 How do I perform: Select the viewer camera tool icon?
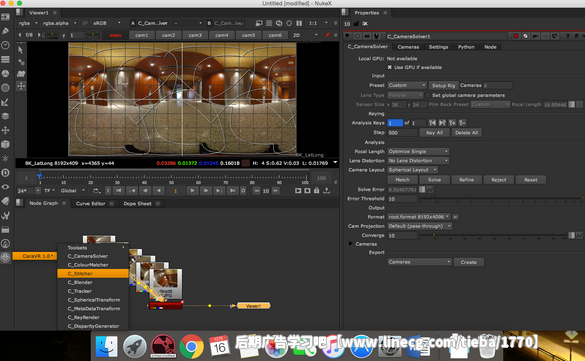(21, 74)
